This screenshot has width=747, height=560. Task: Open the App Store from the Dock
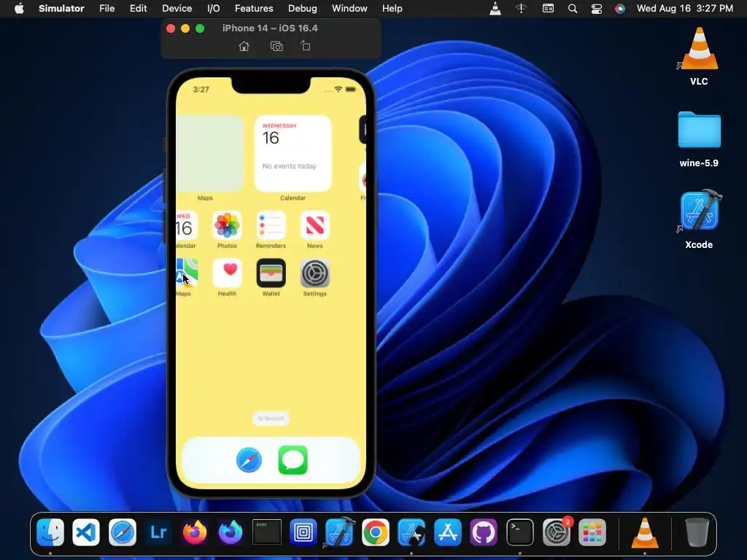point(448,532)
